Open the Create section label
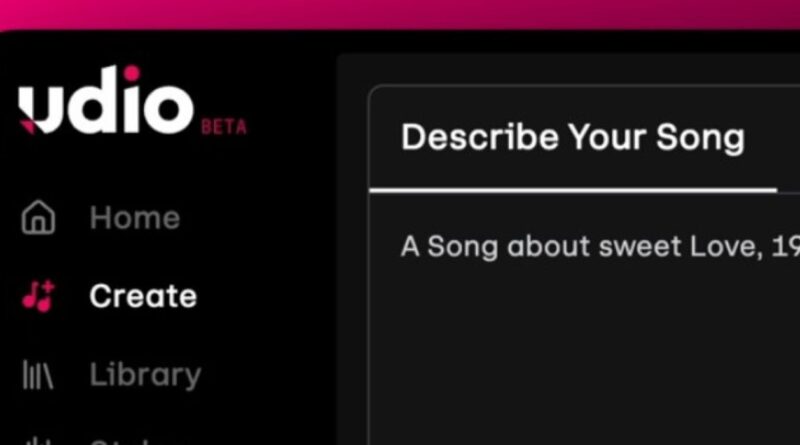The width and height of the screenshot is (800, 445). coord(143,296)
